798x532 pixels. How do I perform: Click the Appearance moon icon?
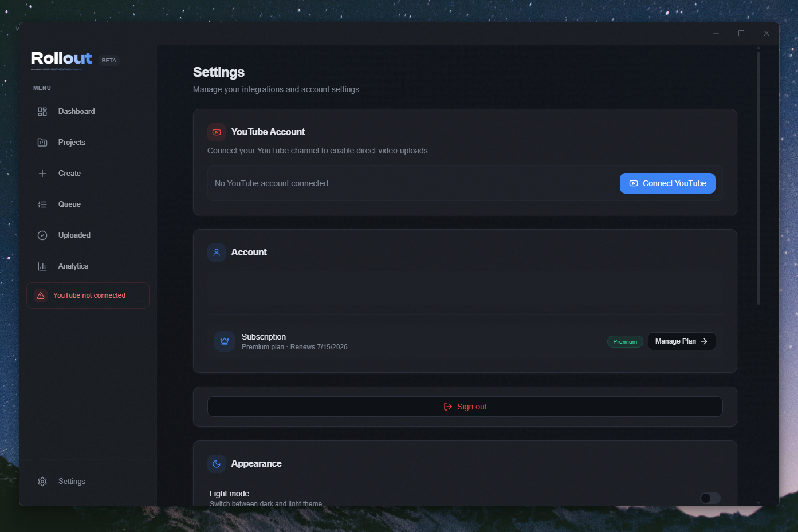(217, 464)
